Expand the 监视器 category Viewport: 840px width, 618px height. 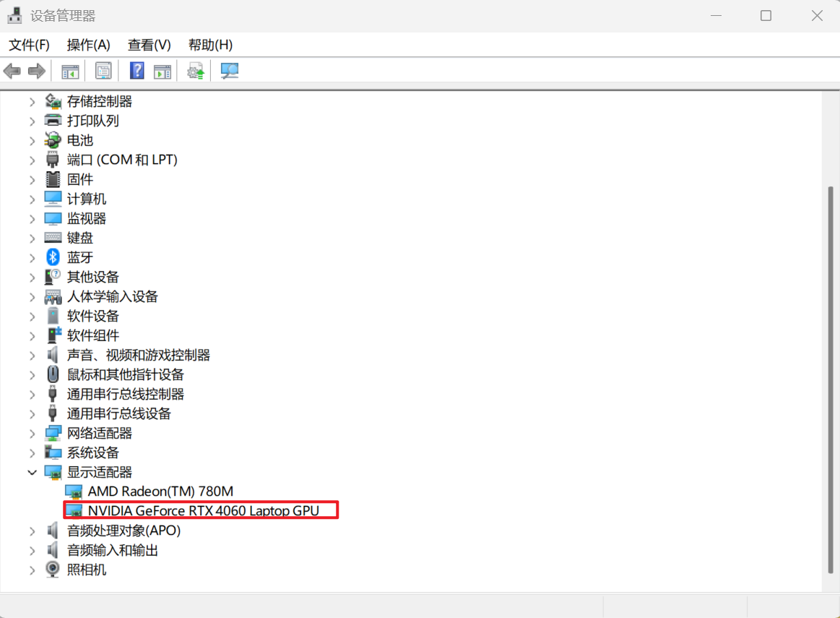point(33,219)
